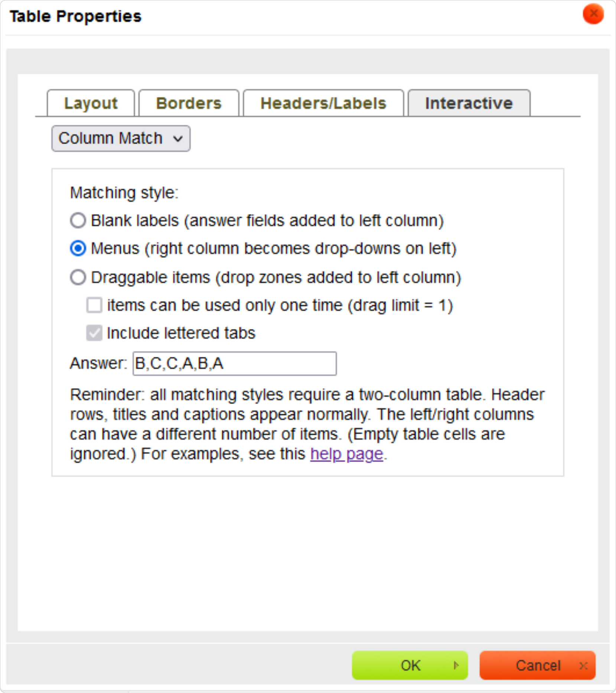616x693 pixels.
Task: Expand the Column Match dropdown
Action: point(121,139)
